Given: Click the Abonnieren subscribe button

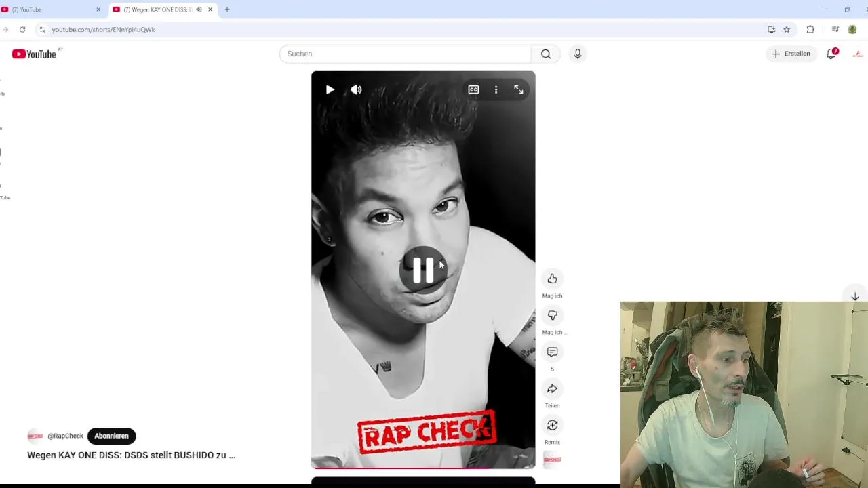Looking at the screenshot, I should (111, 436).
